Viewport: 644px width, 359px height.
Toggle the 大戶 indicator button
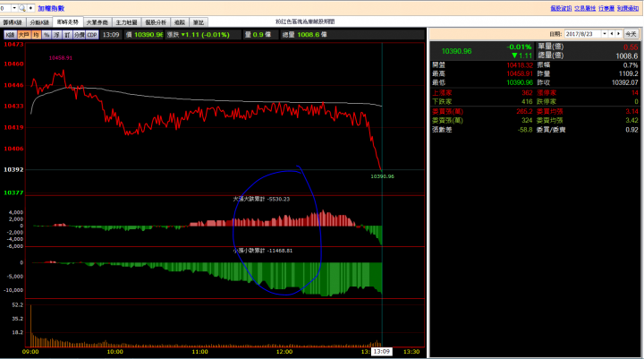24,35
